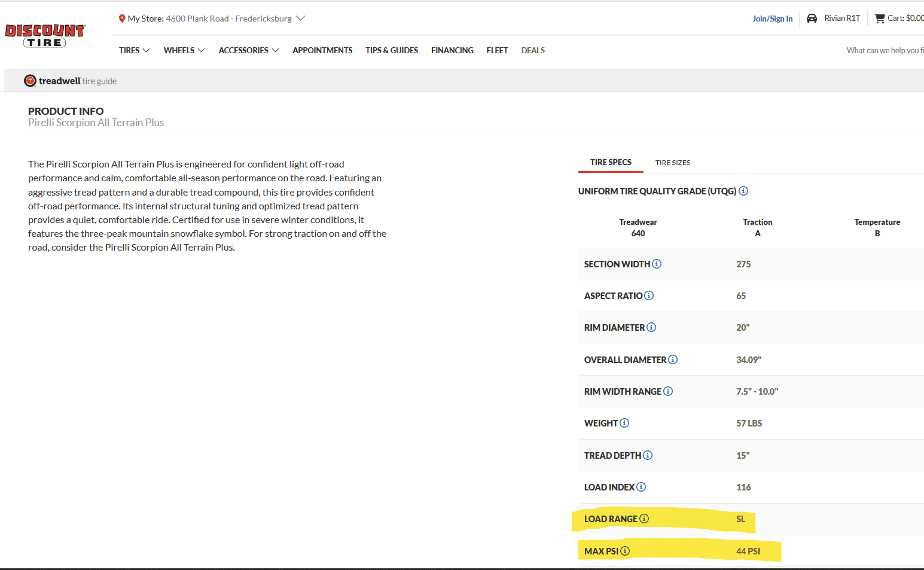This screenshot has width=924, height=570.
Task: Click the tread depth value 15"
Action: click(743, 455)
